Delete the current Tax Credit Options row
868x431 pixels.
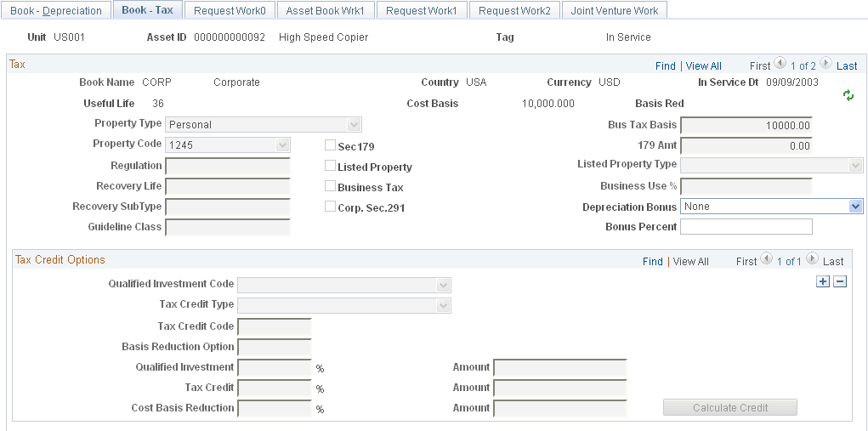(840, 281)
